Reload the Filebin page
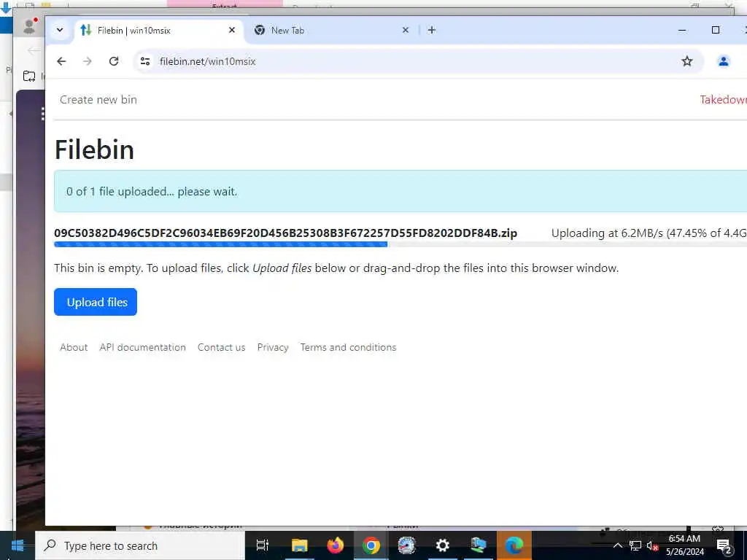 point(113,61)
